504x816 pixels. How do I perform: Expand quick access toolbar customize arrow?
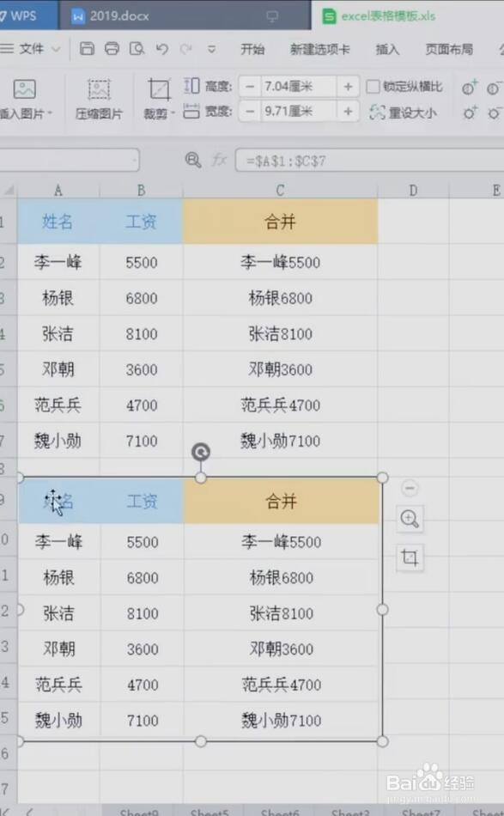pos(211,50)
